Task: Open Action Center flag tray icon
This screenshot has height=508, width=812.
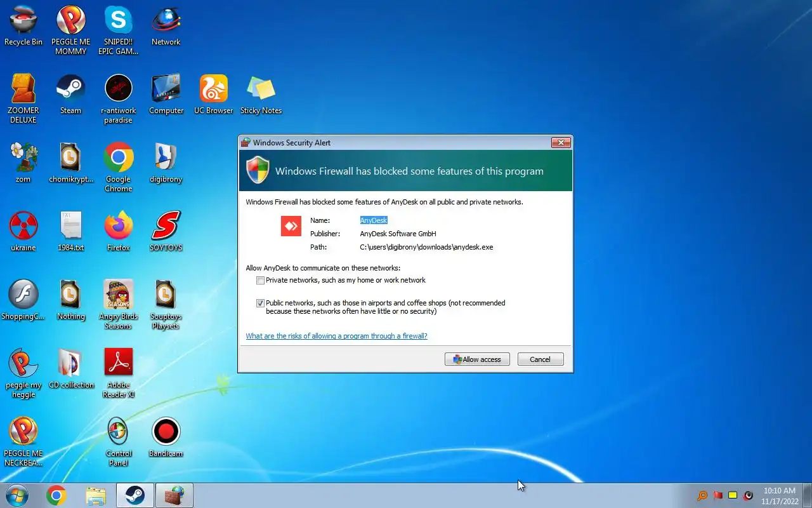Action: point(717,495)
